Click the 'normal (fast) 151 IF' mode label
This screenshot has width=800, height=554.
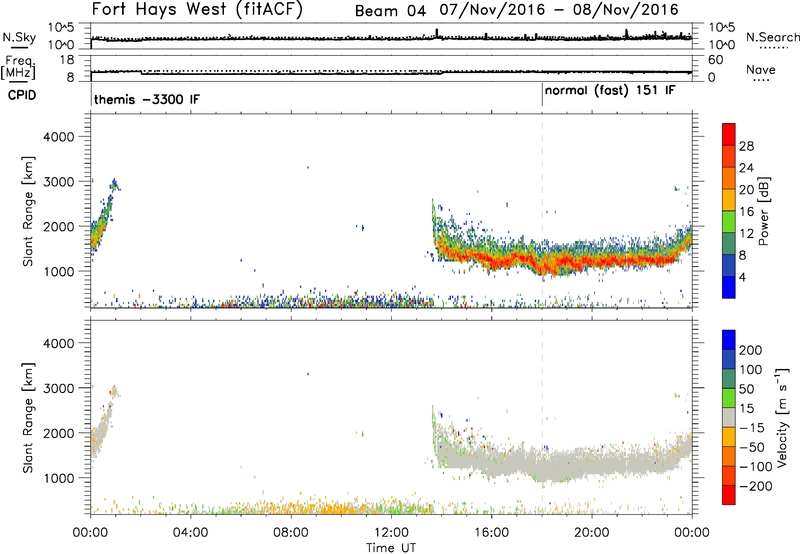point(610,91)
